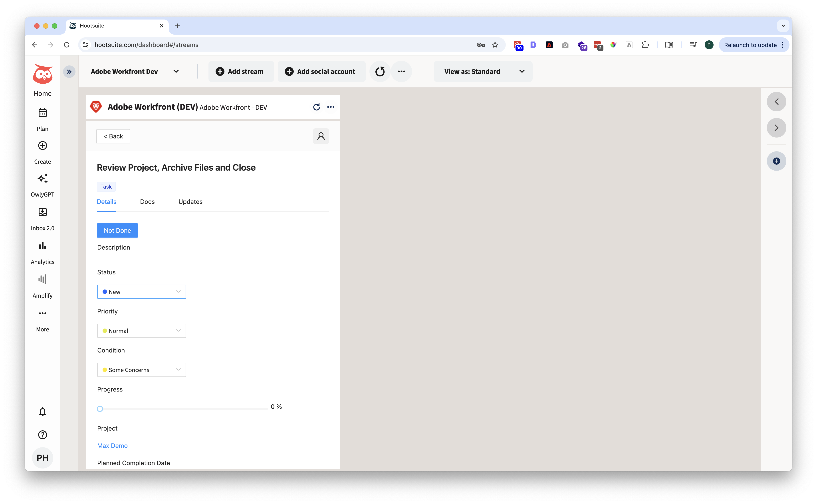Refresh the Adobe Workfront stream
The image size is (817, 504).
click(317, 107)
